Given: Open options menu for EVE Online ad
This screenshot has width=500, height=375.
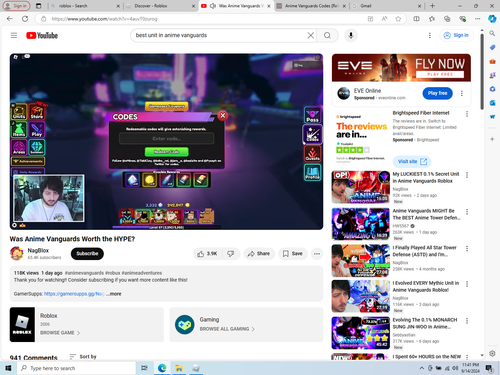Looking at the screenshot, I should click(462, 93).
